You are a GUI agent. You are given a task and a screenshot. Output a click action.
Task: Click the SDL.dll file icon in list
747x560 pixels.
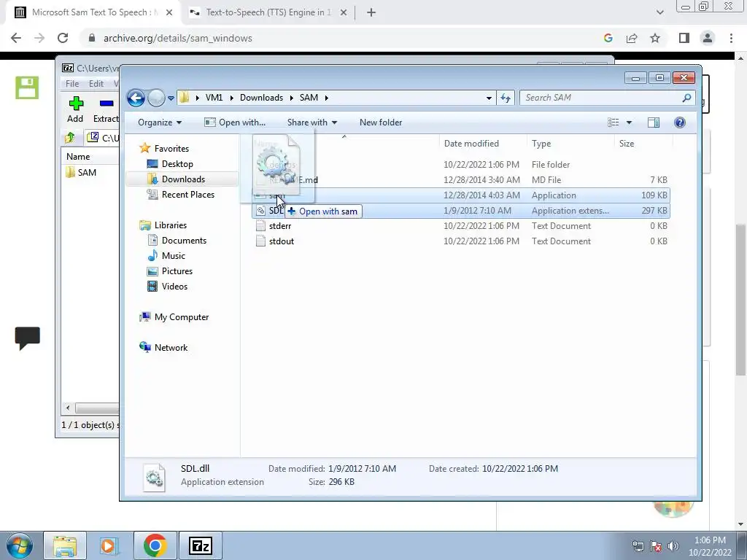click(x=260, y=211)
